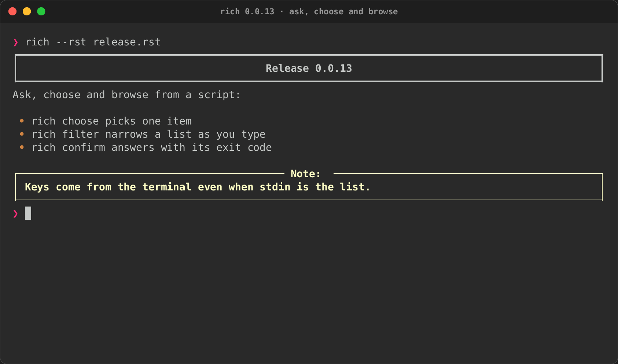
Task: Click 'rich confirm answers with its exit code'
Action: click(x=152, y=148)
